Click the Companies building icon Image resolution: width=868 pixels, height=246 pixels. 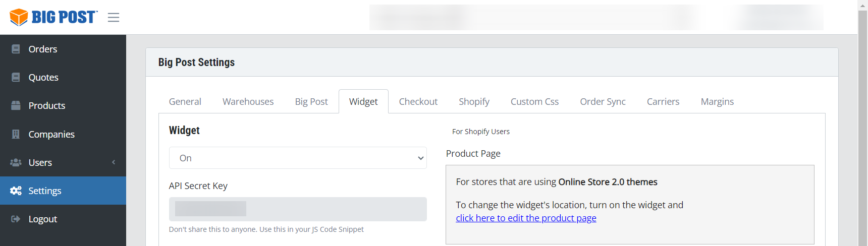[x=16, y=134]
